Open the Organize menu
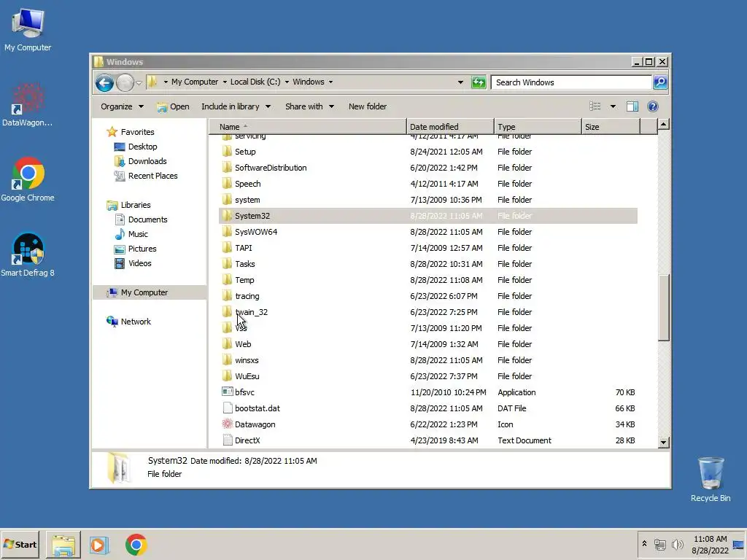Screen dimensions: 747x560 122,106
